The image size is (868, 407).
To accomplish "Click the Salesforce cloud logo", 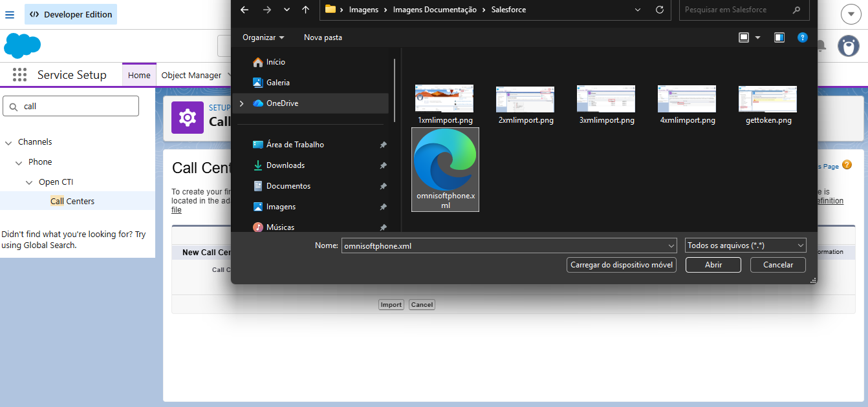I will pos(22,46).
